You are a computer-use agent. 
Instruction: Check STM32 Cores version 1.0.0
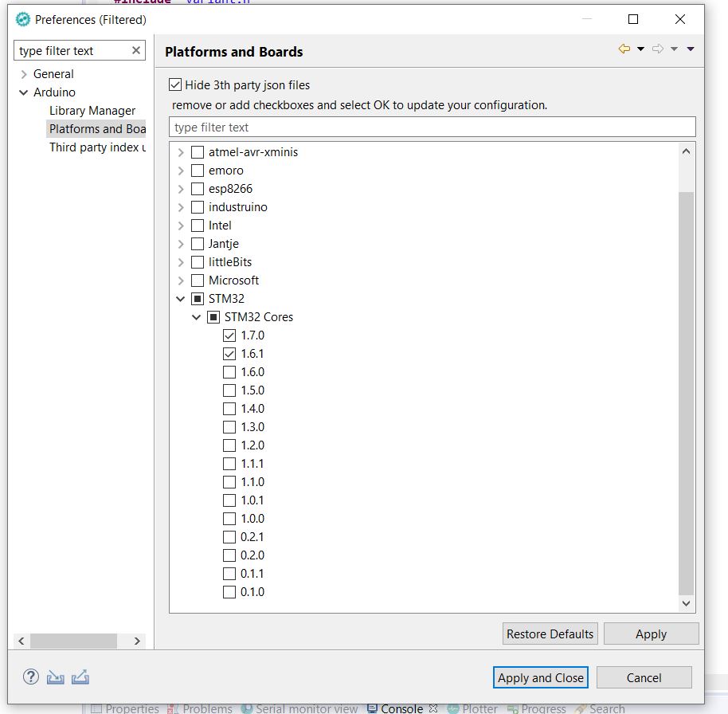[229, 519]
